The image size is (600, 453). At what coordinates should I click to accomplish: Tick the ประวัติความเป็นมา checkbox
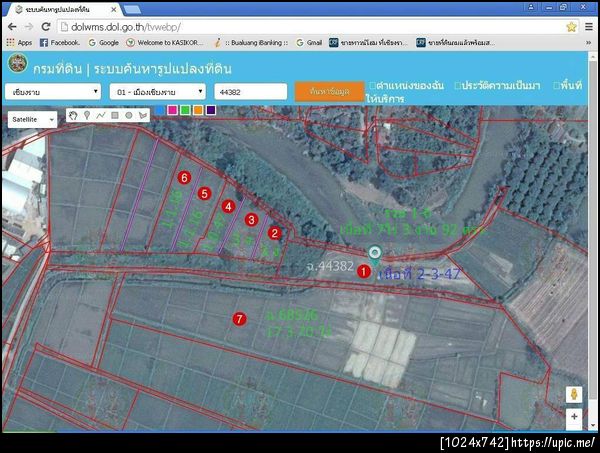coord(458,85)
